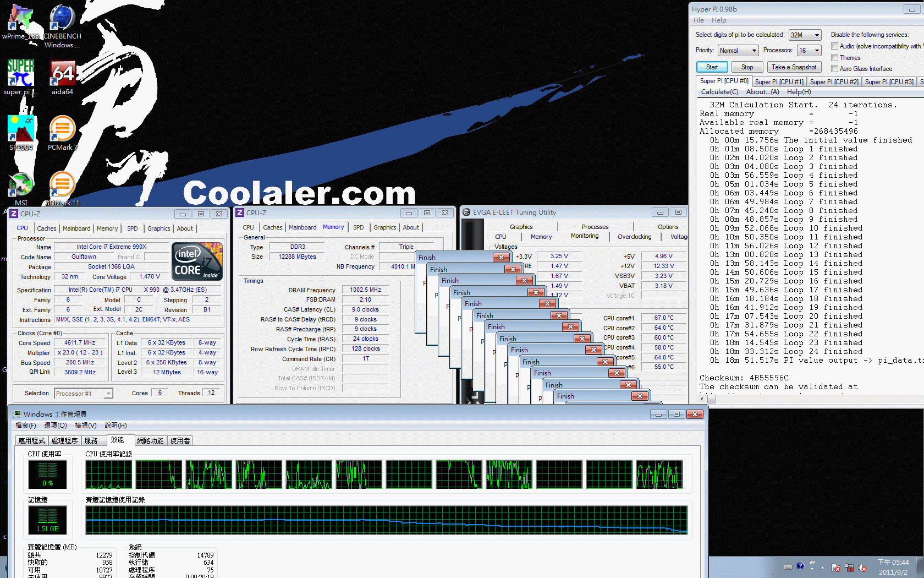Open the Priority Normal dropdown
The width and height of the screenshot is (924, 578).
[738, 51]
